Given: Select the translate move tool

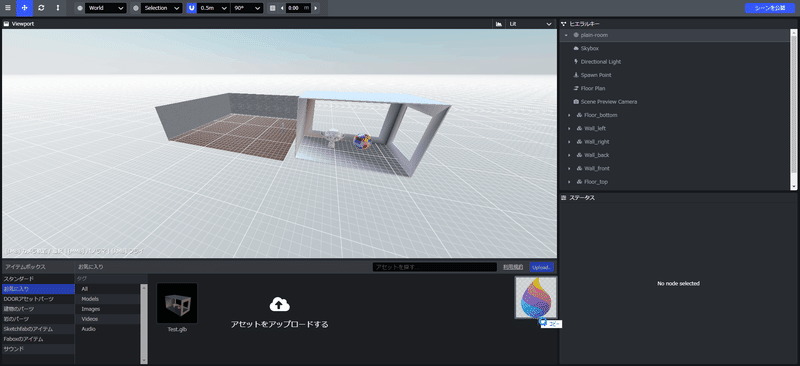Looking at the screenshot, I should pos(24,8).
